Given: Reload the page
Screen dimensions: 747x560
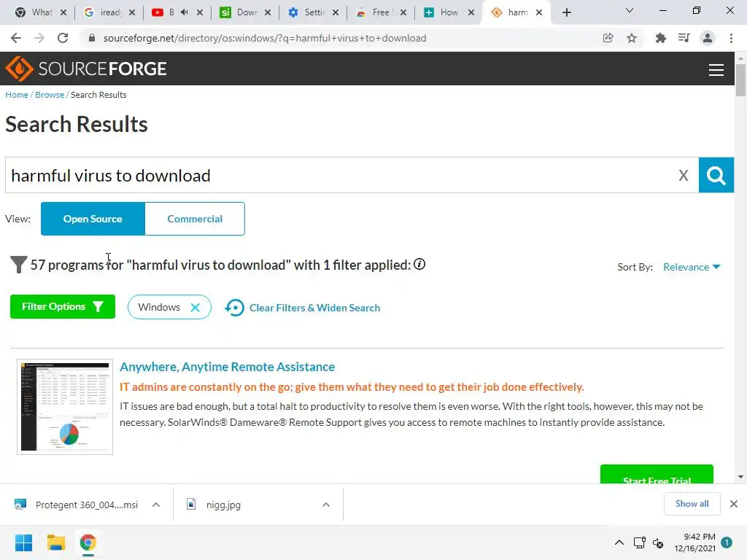Looking at the screenshot, I should pos(63,38).
